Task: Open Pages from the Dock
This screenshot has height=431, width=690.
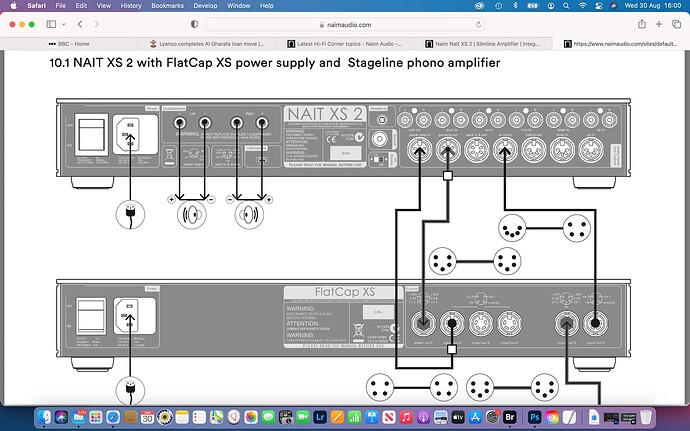Action: (x=337, y=416)
